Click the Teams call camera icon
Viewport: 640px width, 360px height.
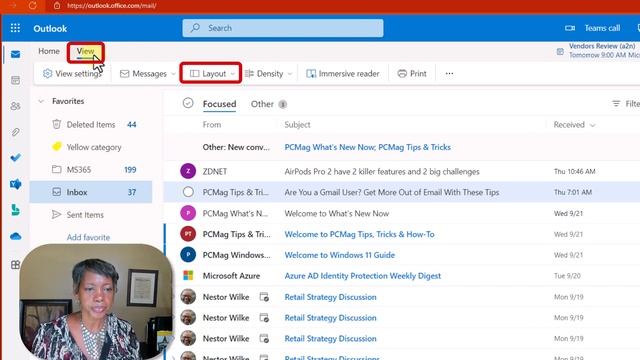coord(570,28)
